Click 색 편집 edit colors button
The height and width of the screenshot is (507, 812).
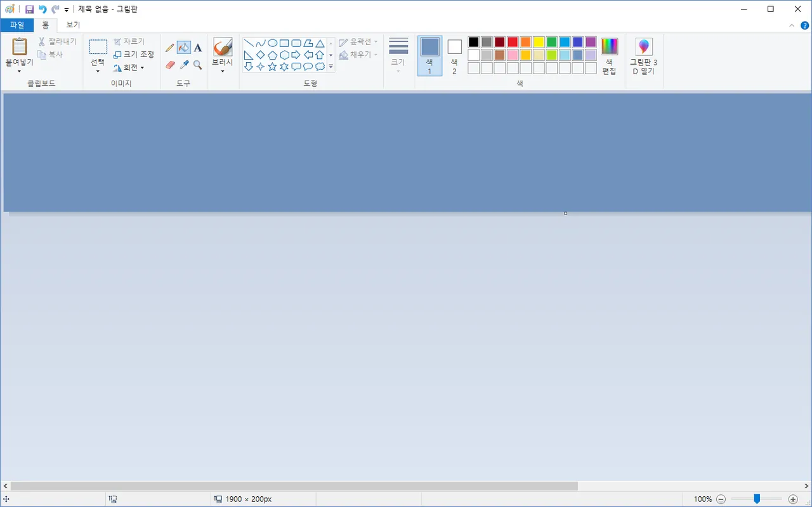click(x=609, y=56)
